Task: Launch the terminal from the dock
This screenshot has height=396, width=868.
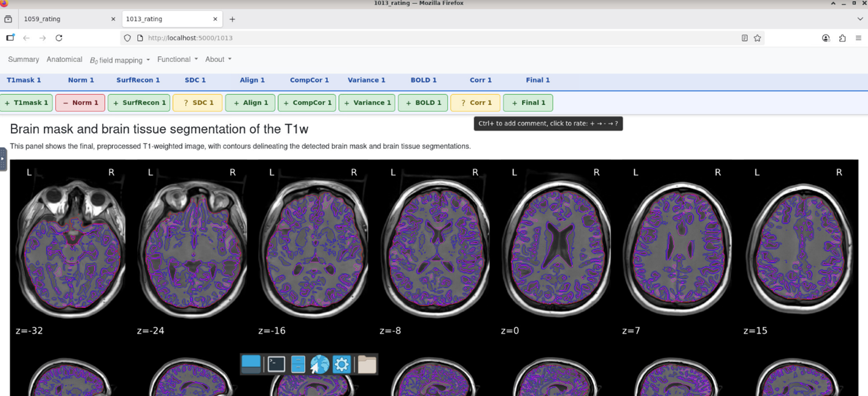Action: coord(276,364)
